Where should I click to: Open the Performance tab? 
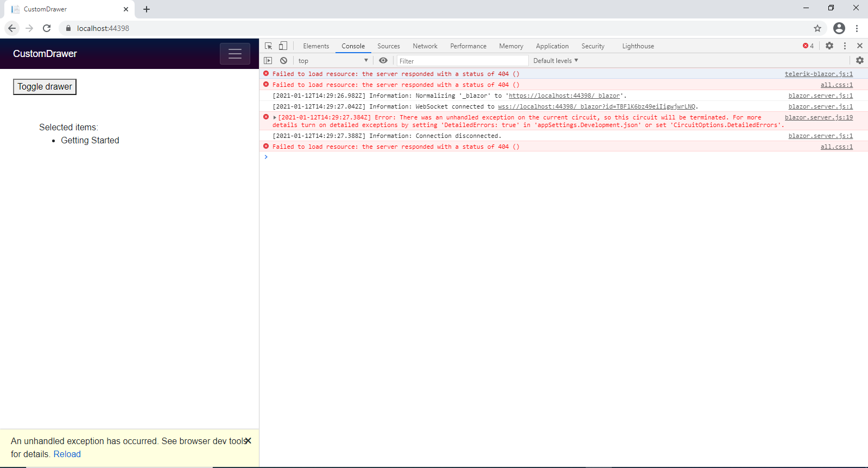point(468,46)
